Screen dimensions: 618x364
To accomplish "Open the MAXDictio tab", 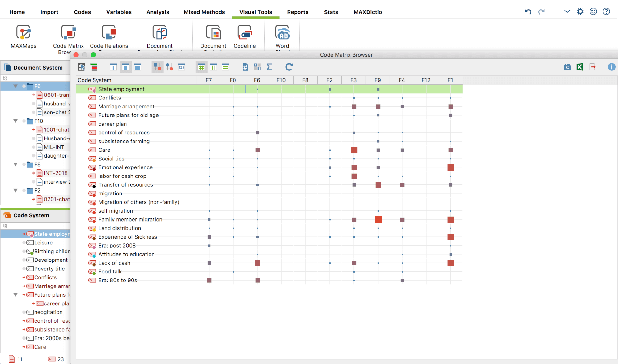I will [368, 12].
